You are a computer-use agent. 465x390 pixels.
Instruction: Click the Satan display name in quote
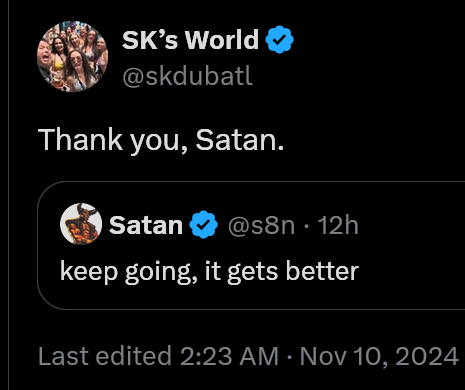146,226
